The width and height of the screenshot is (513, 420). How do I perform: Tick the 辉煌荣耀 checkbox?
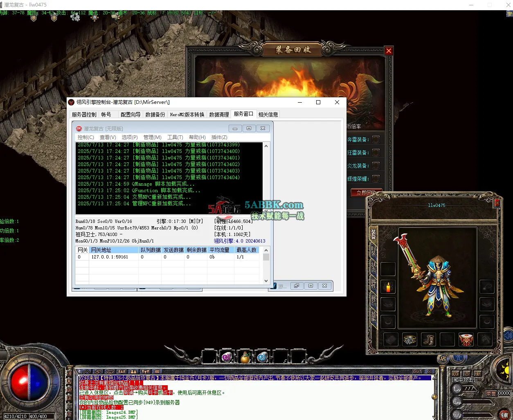(376, 179)
